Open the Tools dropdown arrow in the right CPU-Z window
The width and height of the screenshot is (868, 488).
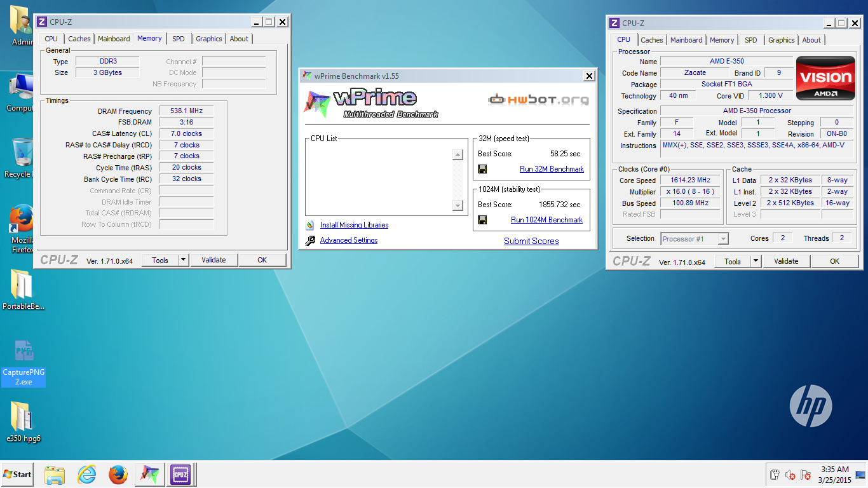coord(756,261)
